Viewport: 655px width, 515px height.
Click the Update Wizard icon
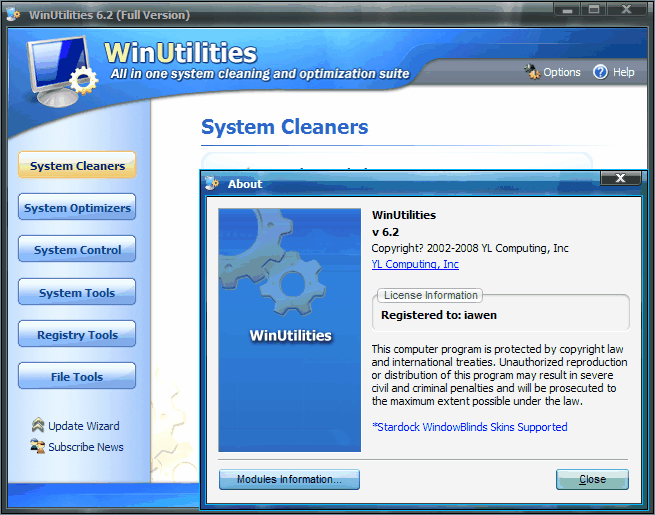[x=38, y=426]
